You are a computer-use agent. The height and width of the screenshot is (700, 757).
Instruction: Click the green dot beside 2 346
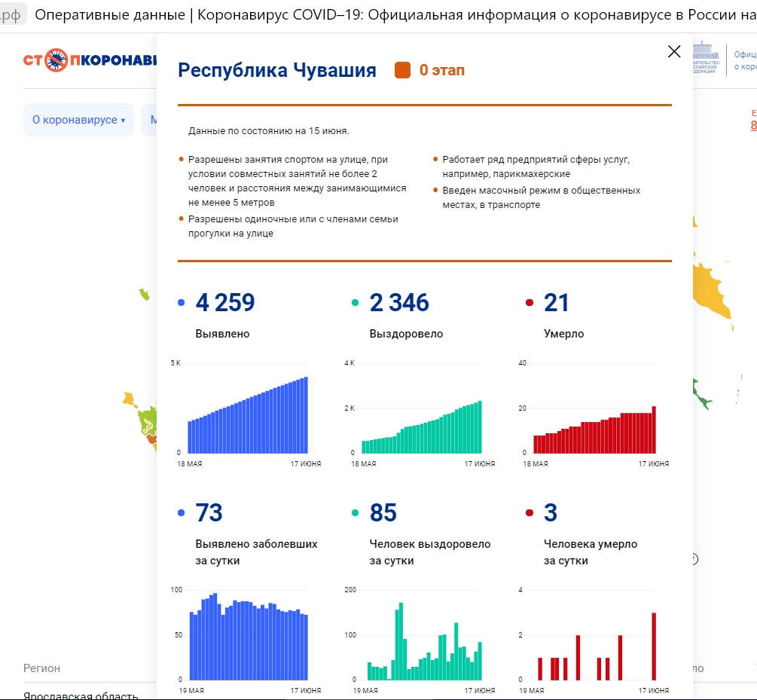(355, 303)
